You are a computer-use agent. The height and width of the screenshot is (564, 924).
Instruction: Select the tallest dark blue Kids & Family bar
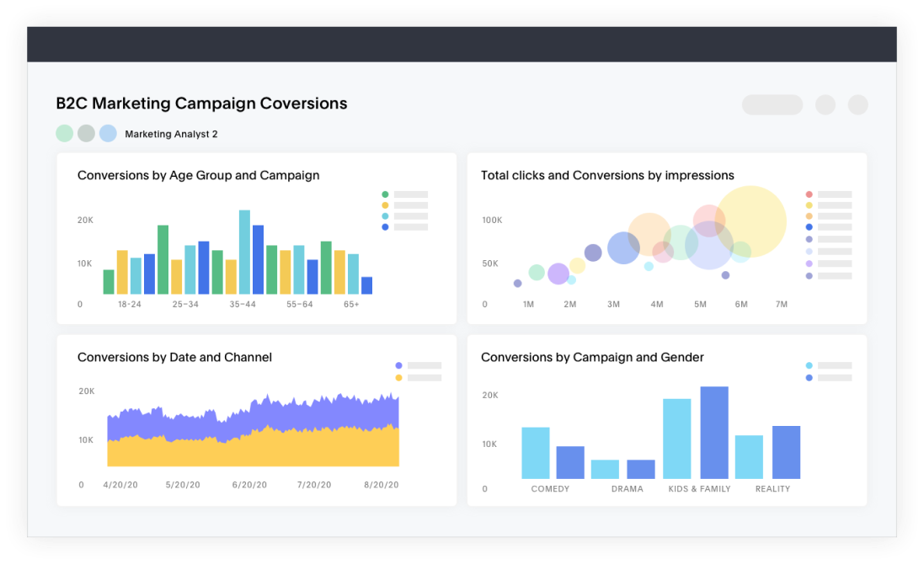pyautogui.click(x=713, y=432)
